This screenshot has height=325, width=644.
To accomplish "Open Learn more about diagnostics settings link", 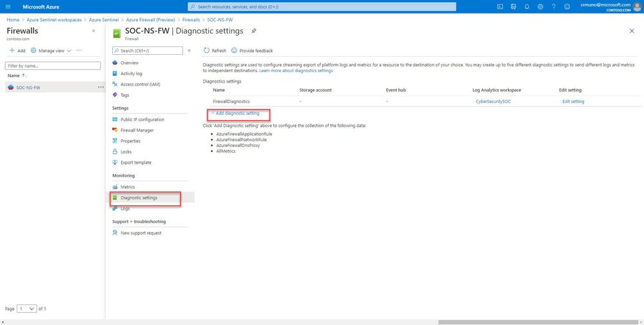I will click(296, 71).
